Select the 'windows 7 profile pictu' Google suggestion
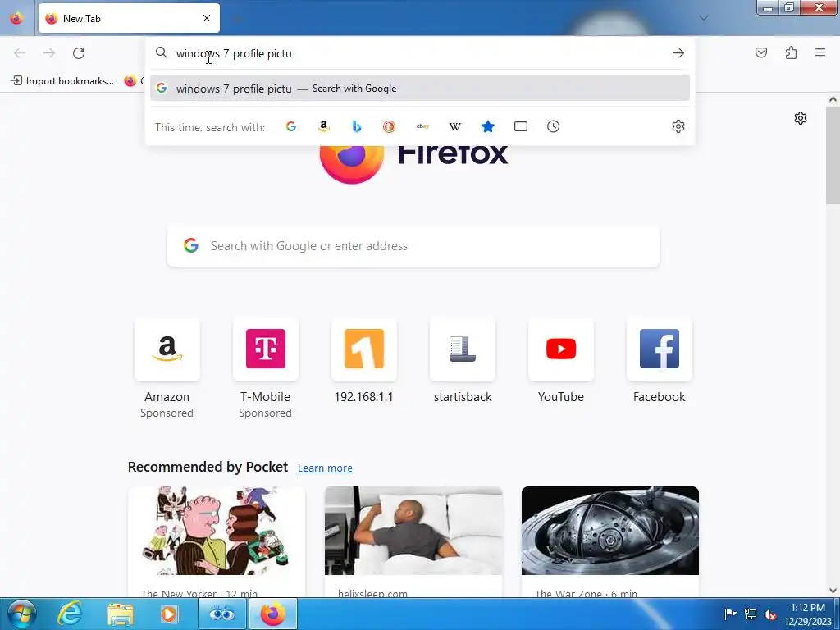840x630 pixels. tap(420, 89)
